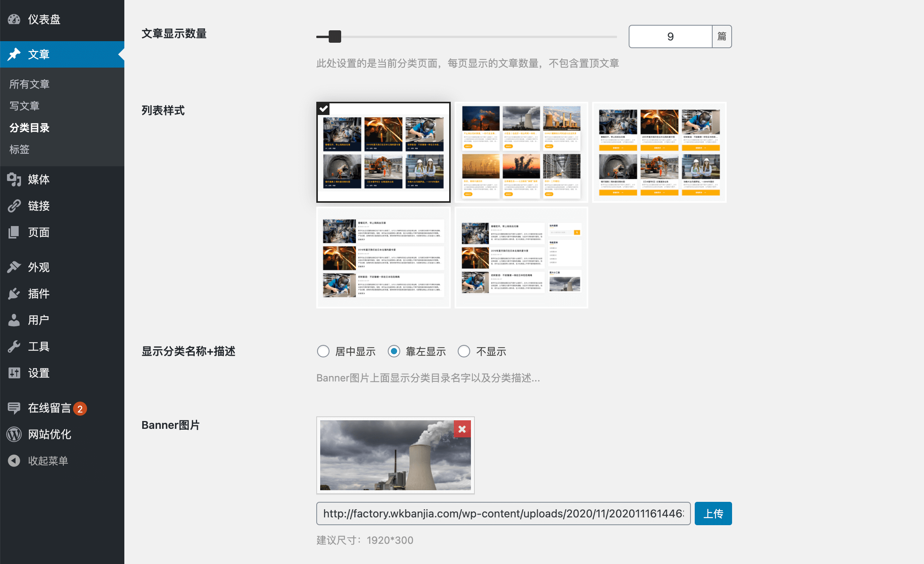Click the Plugins plug icon
This screenshot has height=564, width=924.
14,294
